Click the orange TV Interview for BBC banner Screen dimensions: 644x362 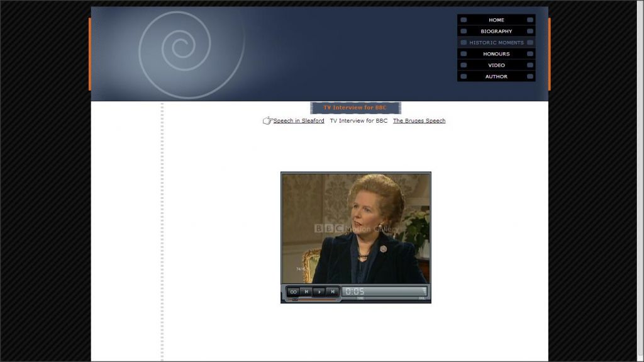pyautogui.click(x=355, y=108)
